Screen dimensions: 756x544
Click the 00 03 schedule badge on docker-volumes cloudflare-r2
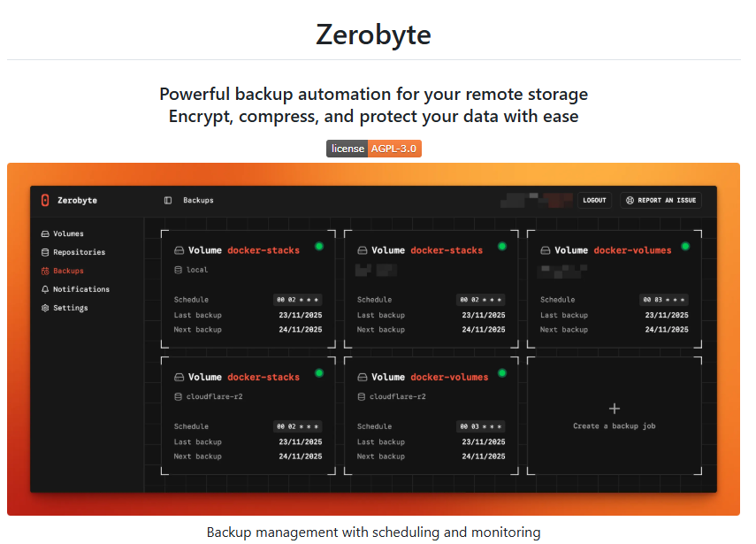(x=481, y=426)
